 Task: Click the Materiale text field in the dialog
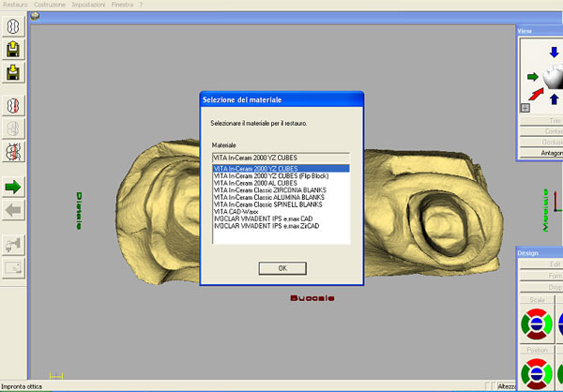(x=281, y=158)
